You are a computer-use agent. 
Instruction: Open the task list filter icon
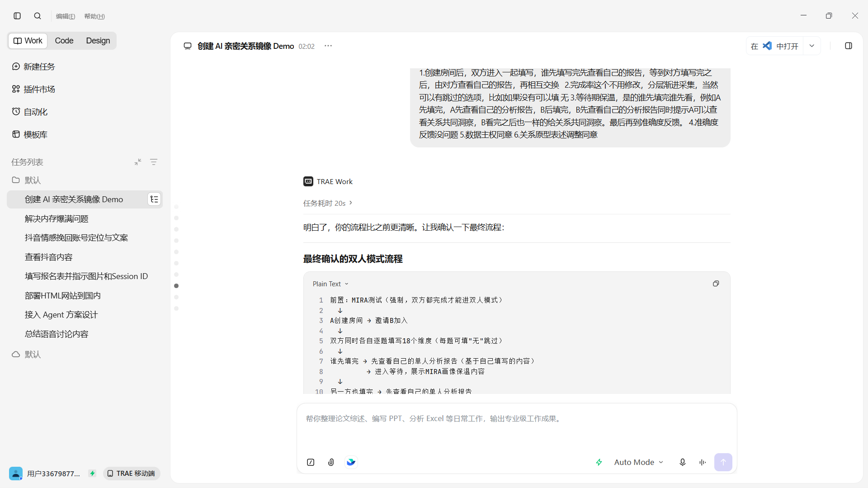pyautogui.click(x=154, y=162)
